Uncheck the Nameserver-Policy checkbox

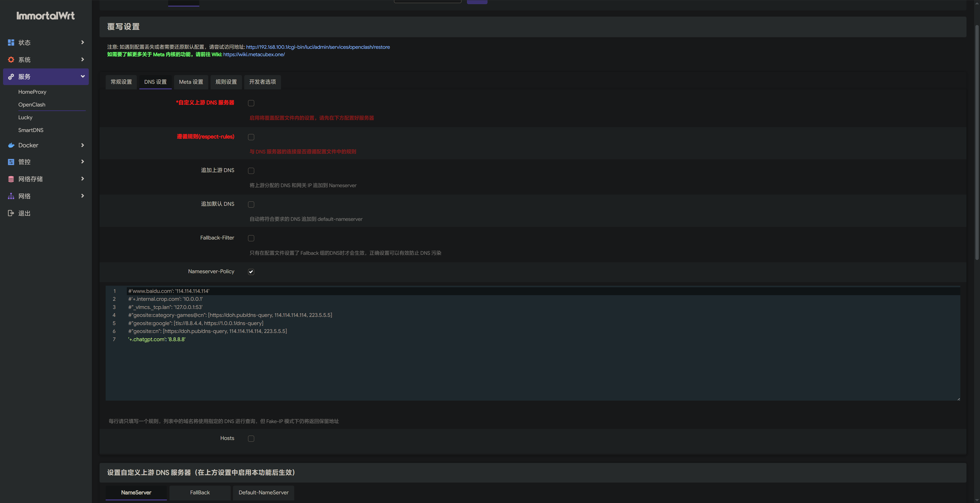251,272
